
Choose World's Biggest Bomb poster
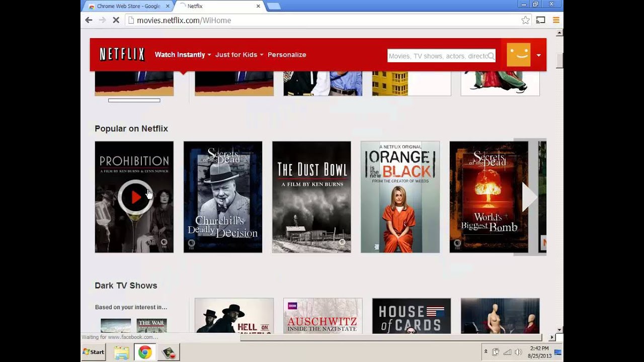489,197
